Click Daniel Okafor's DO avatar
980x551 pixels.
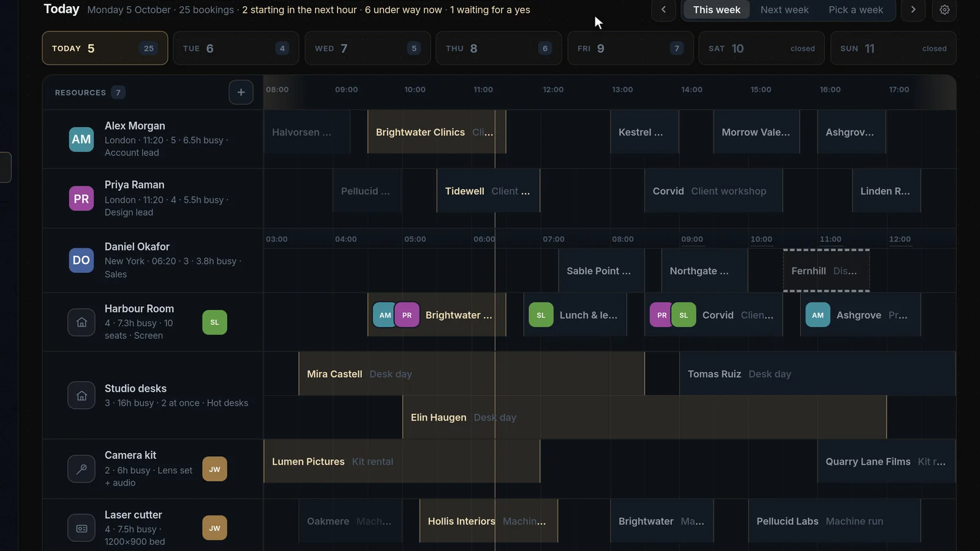pyautogui.click(x=81, y=260)
